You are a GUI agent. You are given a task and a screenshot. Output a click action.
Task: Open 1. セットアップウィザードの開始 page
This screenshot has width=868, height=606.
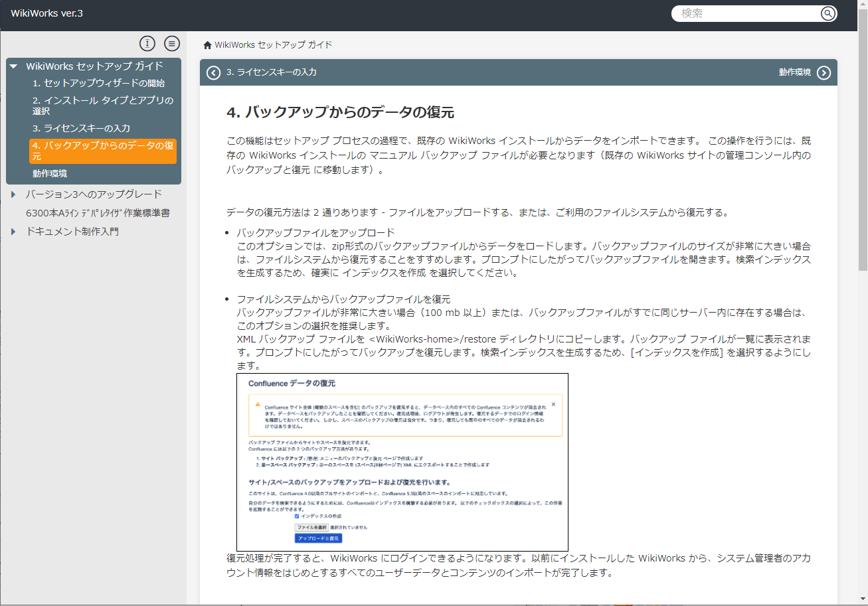coord(98,84)
